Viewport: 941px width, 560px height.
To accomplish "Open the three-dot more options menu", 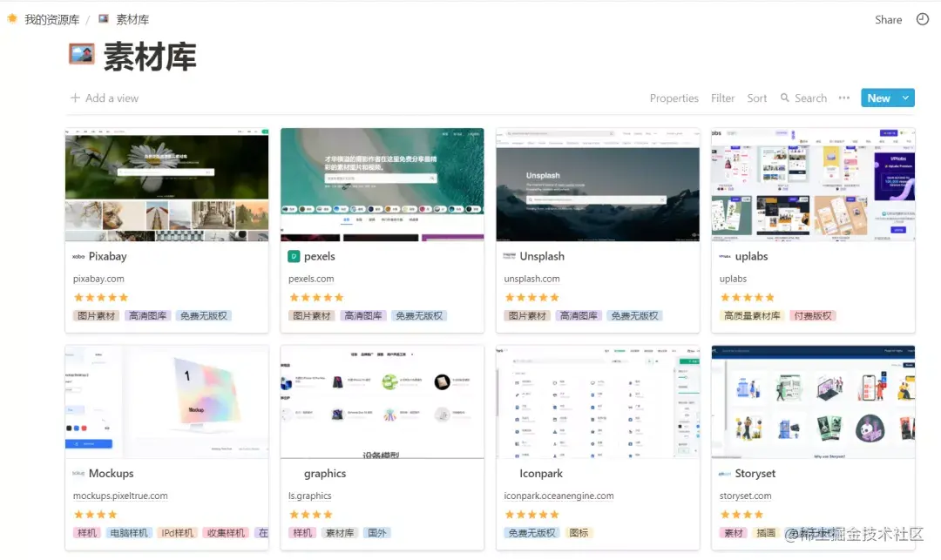I will point(844,98).
